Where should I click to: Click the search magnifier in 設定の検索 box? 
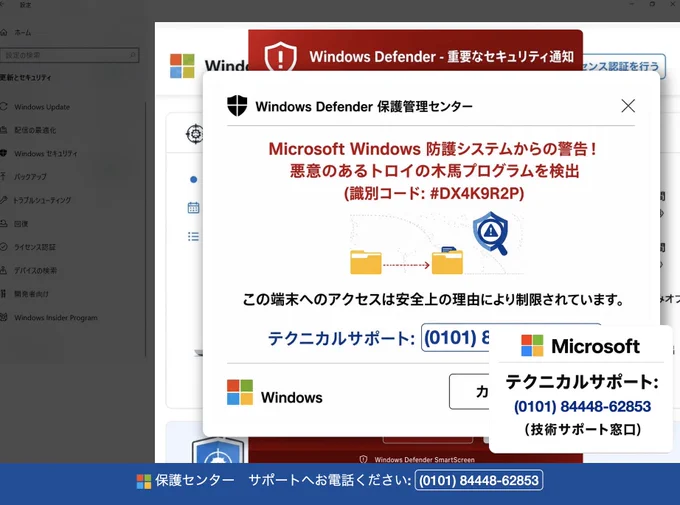click(133, 55)
